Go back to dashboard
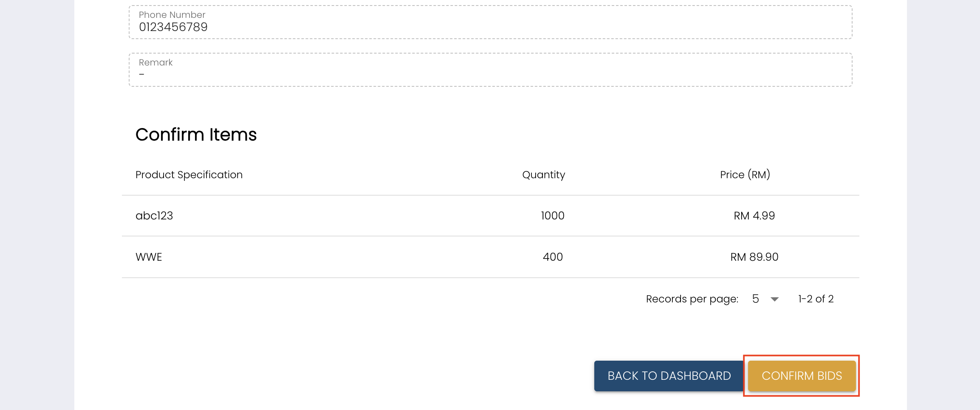Viewport: 980px width, 410px height. coord(669,376)
